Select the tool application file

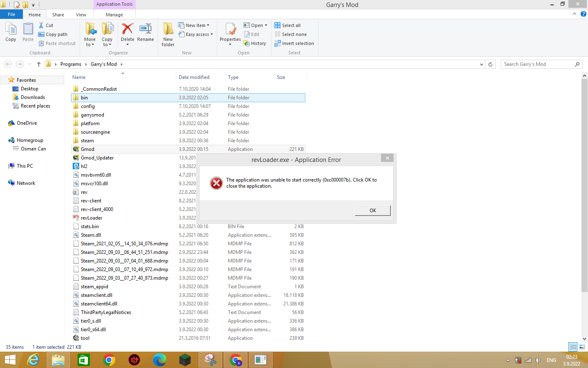click(188, 338)
